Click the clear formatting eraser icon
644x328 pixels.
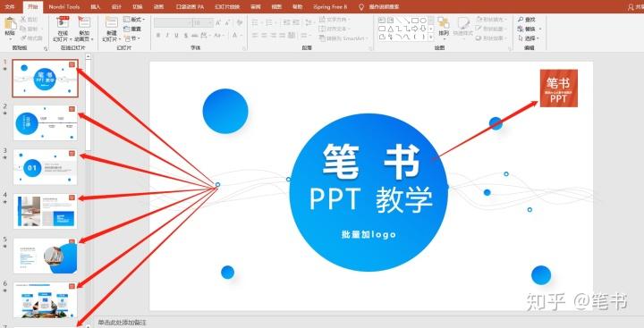point(240,22)
